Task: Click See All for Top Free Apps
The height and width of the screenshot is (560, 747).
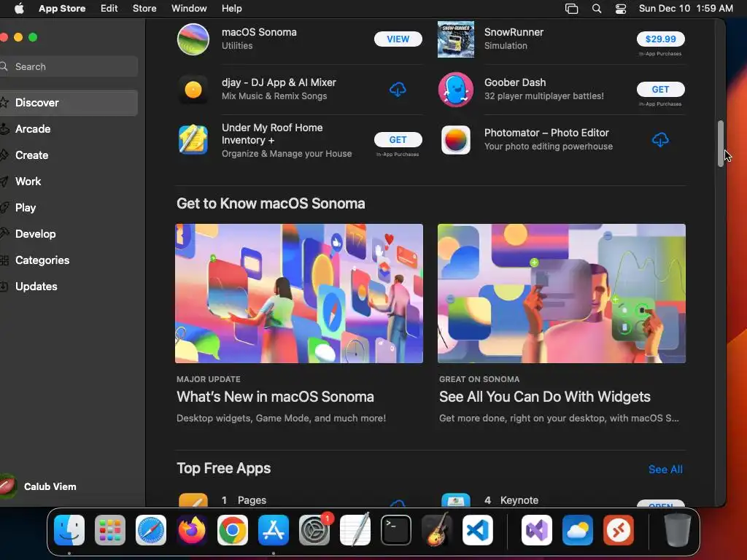Action: click(x=665, y=470)
